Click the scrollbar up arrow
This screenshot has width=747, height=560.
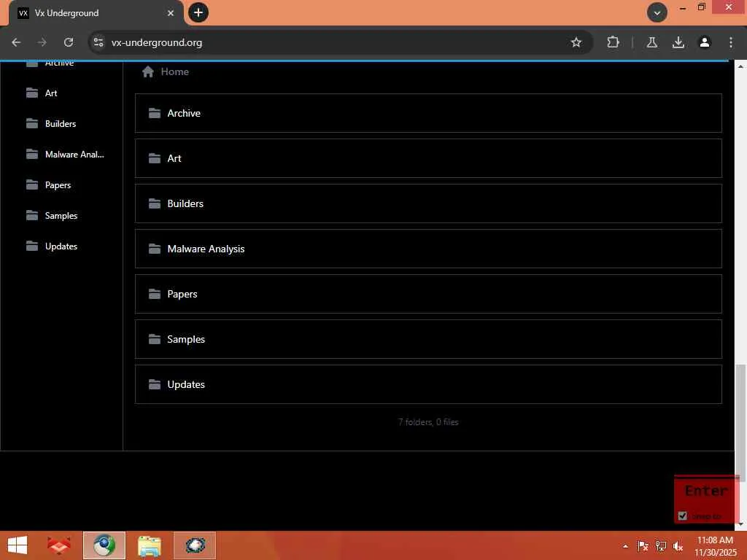click(x=740, y=66)
